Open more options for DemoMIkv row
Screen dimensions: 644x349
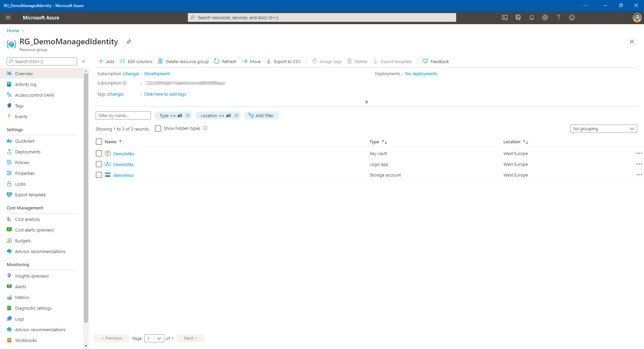[639, 153]
